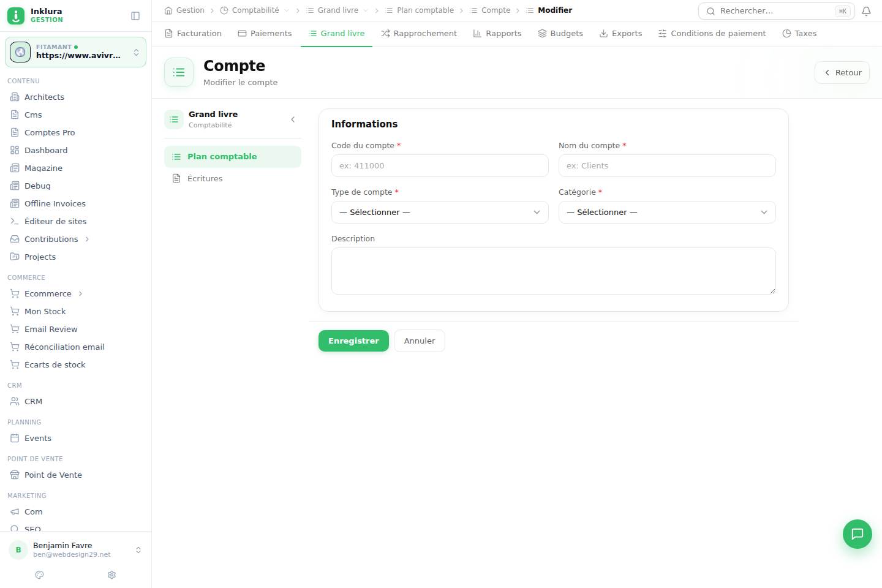This screenshot has width=882, height=588.
Task: Switch to the Rapprochement tab
Action: coord(419,34)
